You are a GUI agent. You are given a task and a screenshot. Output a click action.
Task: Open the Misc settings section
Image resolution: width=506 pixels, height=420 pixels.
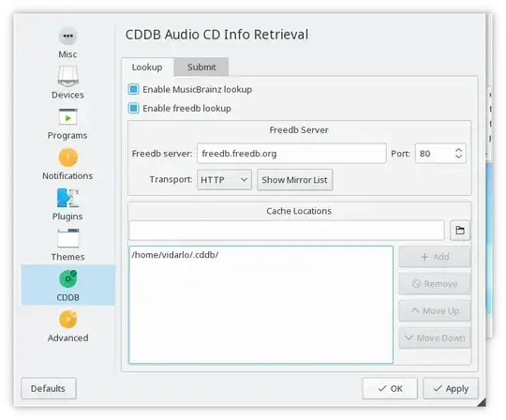[67, 42]
